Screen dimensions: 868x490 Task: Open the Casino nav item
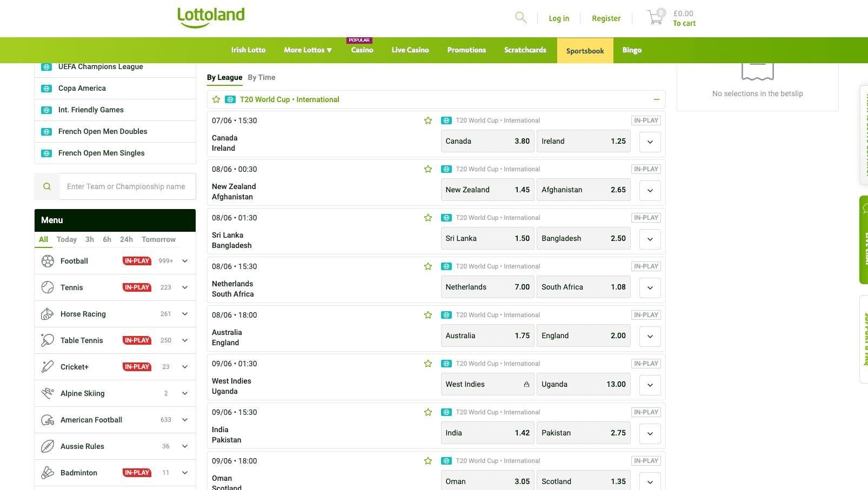362,50
